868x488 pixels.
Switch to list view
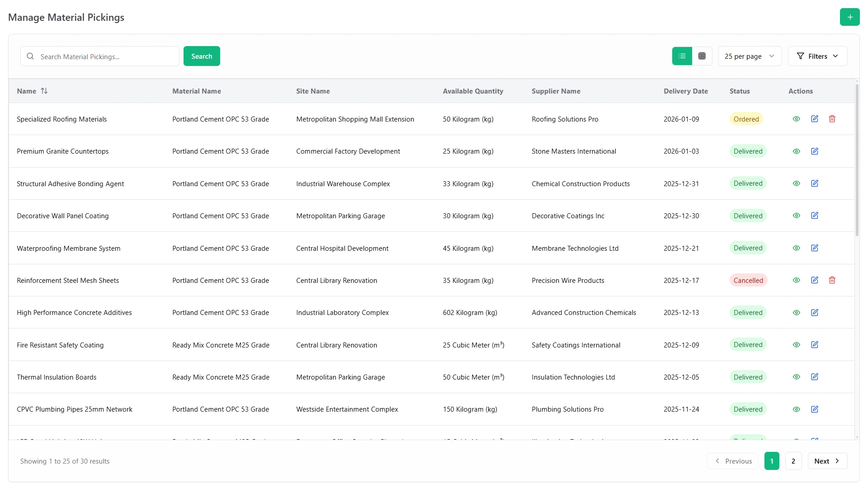(x=682, y=56)
